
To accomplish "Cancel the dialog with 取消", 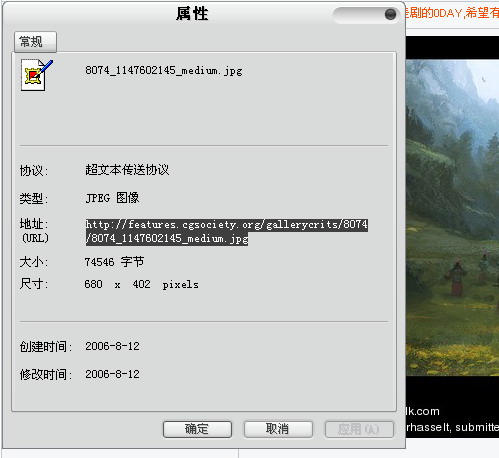I will pos(278,429).
